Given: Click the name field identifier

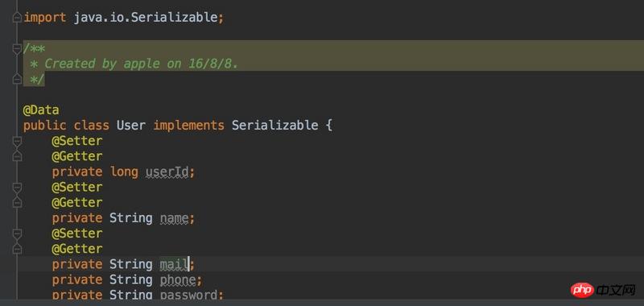Looking at the screenshot, I should click(x=174, y=218).
